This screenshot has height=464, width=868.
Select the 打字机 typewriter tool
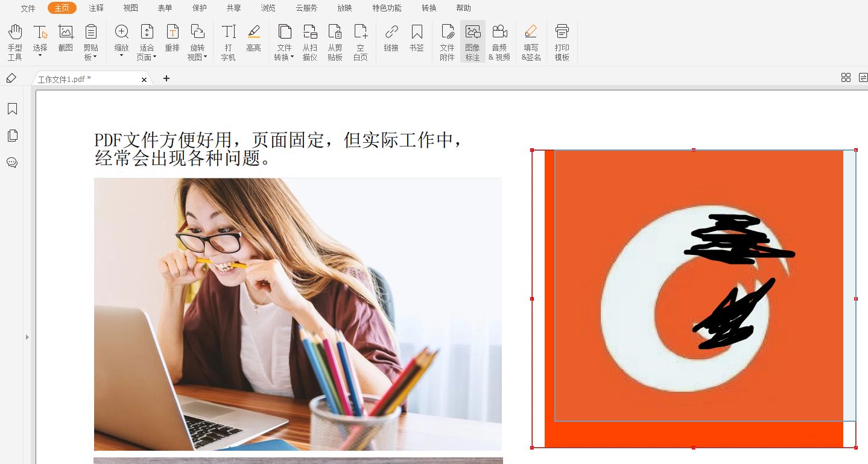pyautogui.click(x=228, y=42)
